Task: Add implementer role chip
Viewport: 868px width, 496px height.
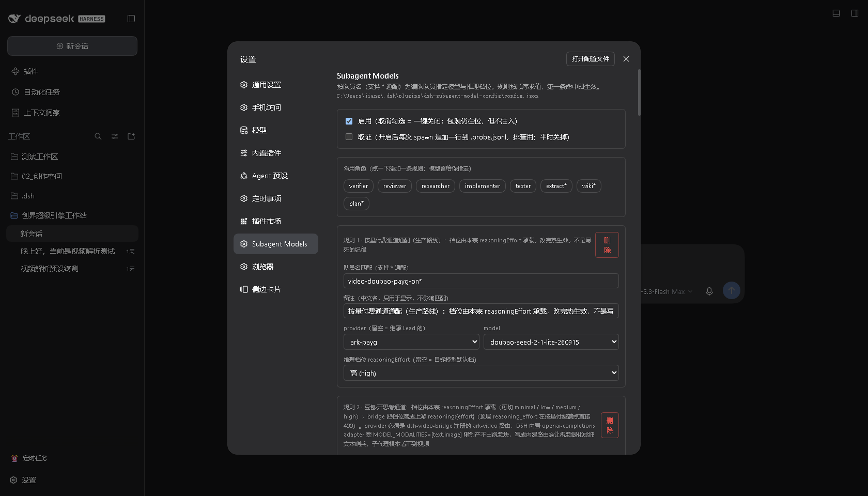Action: (x=483, y=186)
